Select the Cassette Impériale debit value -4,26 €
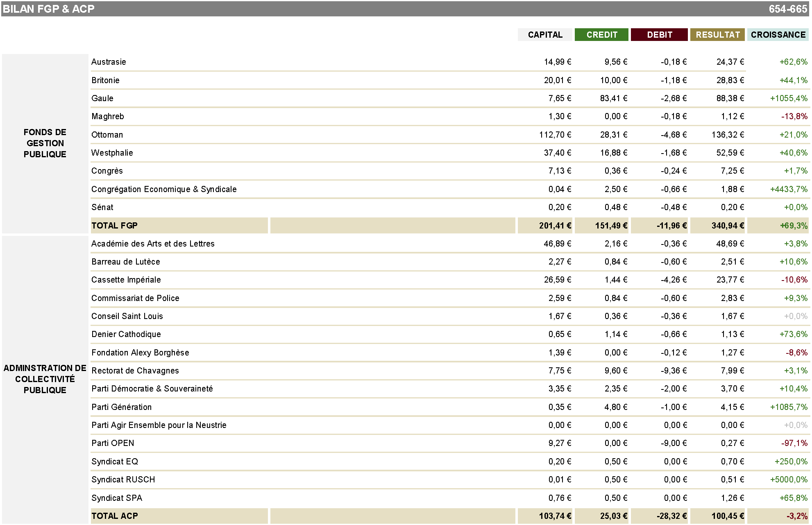Screen dimensions: 812x525 tap(673, 280)
